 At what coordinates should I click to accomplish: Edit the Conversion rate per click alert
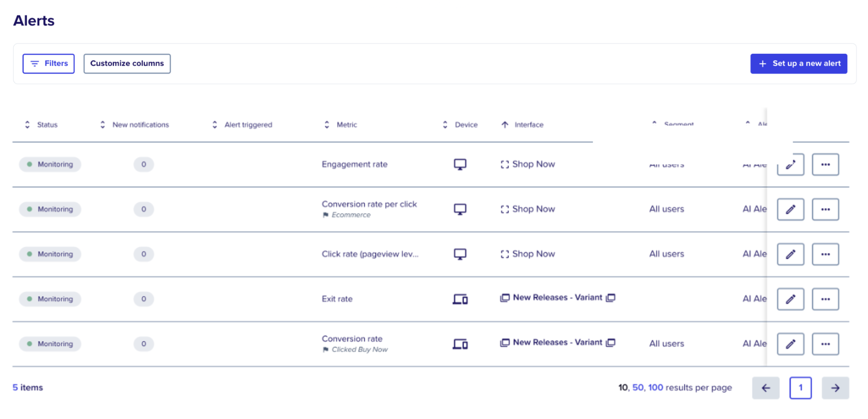point(790,209)
